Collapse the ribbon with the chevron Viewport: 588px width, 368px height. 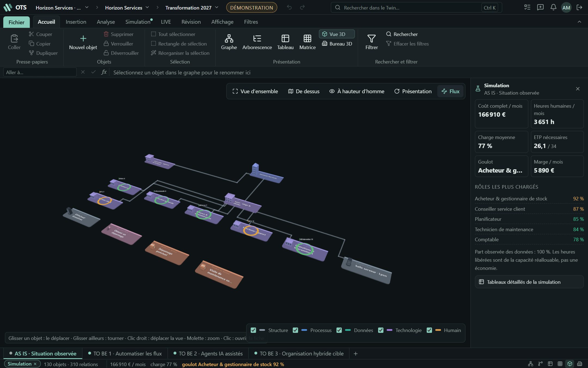pyautogui.click(x=579, y=22)
